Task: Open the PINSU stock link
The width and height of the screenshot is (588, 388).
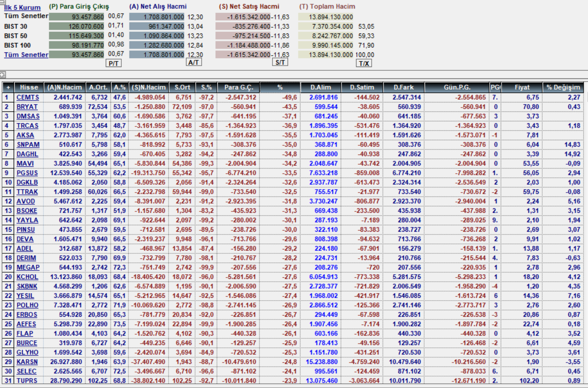Action: [x=27, y=229]
